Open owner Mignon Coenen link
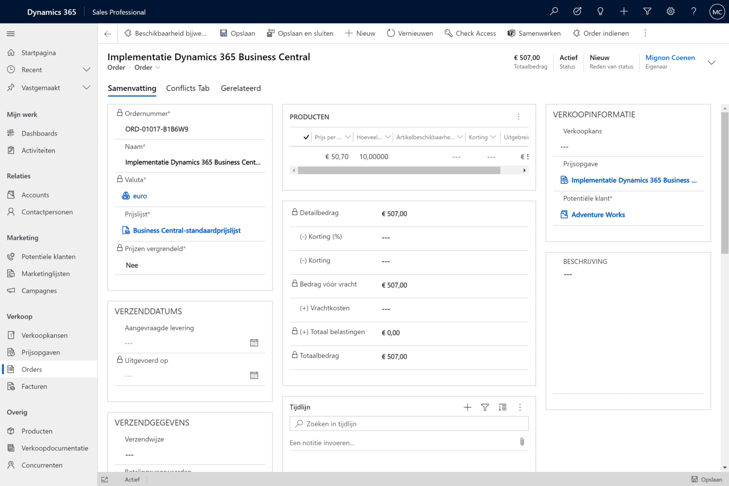The image size is (729, 486). pyautogui.click(x=670, y=58)
